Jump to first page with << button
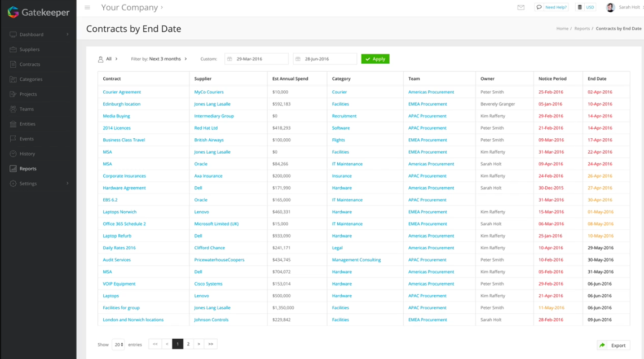This screenshot has width=644, height=359. (x=155, y=344)
